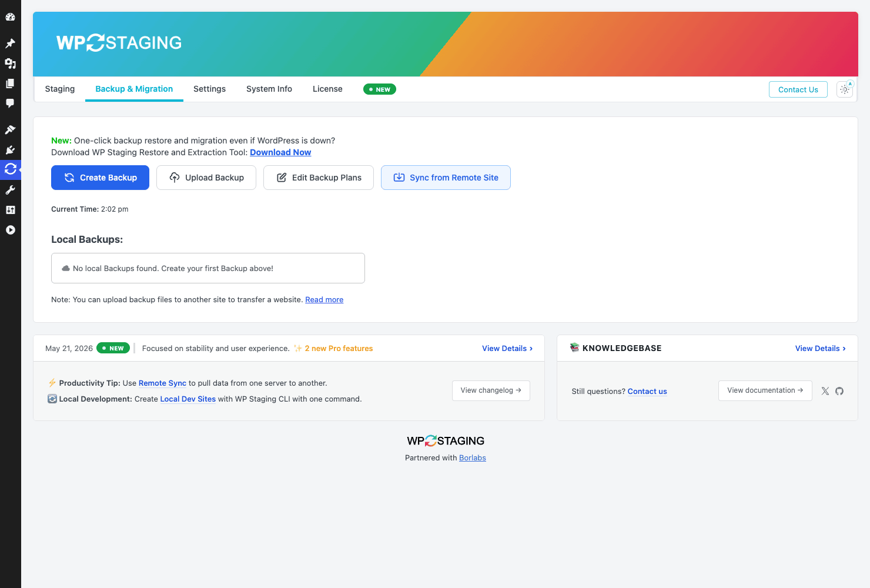The image size is (870, 588).
Task: Click the 'May 21, 2026' date text
Action: click(x=69, y=348)
